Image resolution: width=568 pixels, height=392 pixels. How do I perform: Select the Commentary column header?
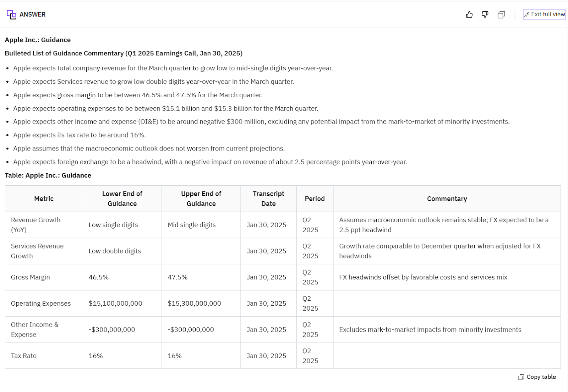click(447, 199)
